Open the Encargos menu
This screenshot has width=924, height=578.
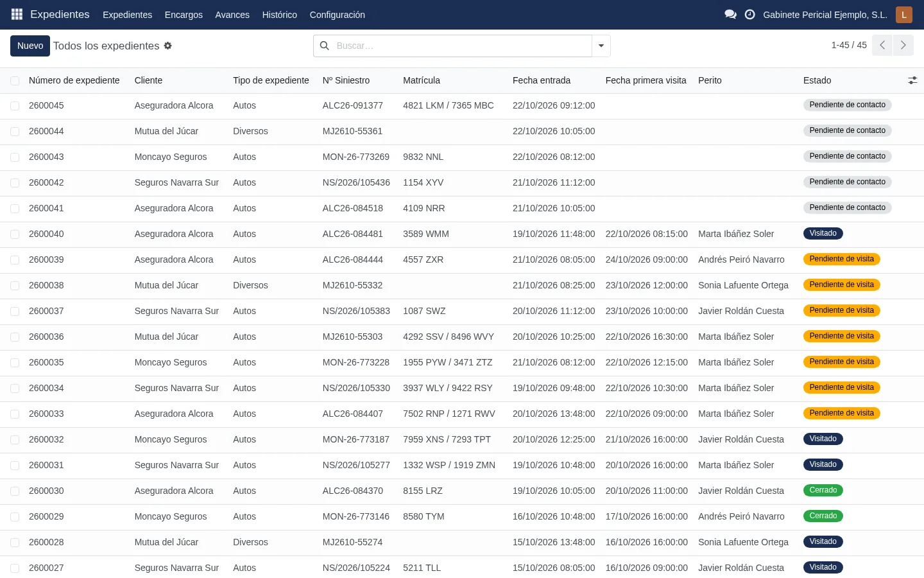click(x=184, y=15)
